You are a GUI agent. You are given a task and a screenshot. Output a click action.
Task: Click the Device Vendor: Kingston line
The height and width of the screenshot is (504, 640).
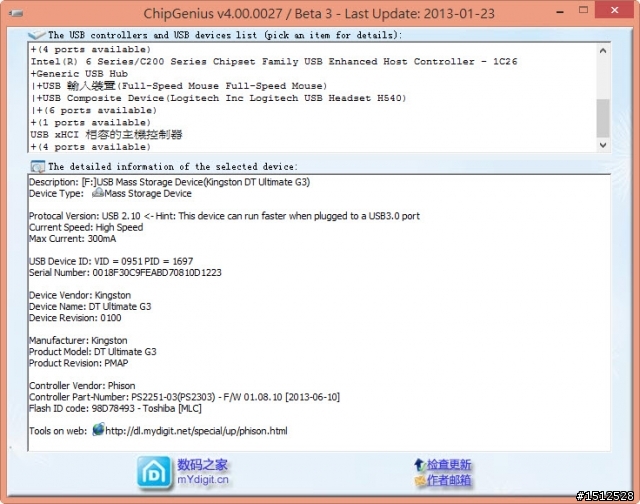click(80, 295)
